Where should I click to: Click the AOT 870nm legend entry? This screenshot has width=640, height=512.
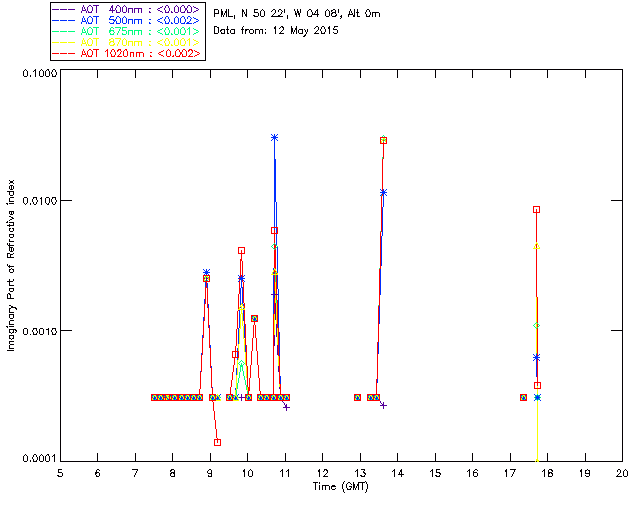(127, 42)
